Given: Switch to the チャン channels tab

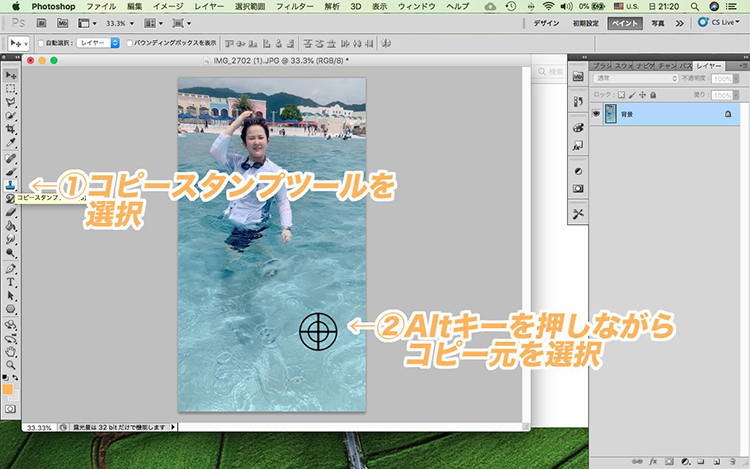Looking at the screenshot, I should (667, 66).
